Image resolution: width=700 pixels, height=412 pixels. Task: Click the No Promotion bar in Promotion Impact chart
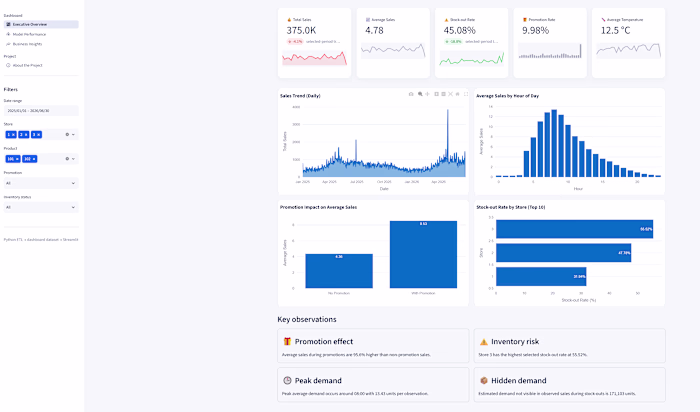pos(339,271)
